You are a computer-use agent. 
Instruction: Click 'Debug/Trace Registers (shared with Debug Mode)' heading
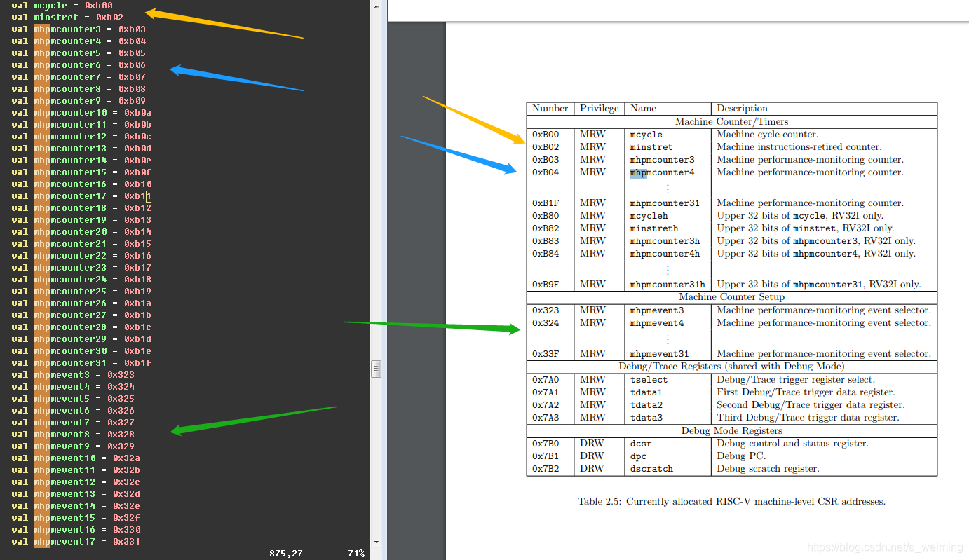point(731,367)
